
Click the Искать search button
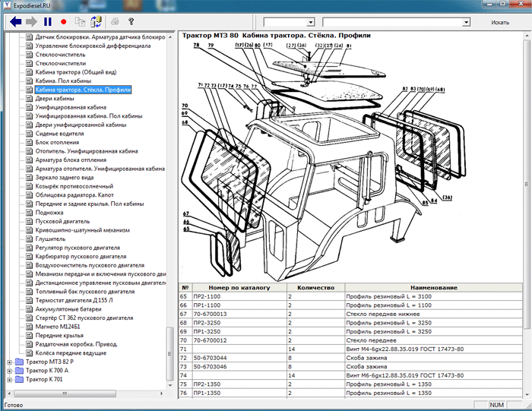pos(500,22)
